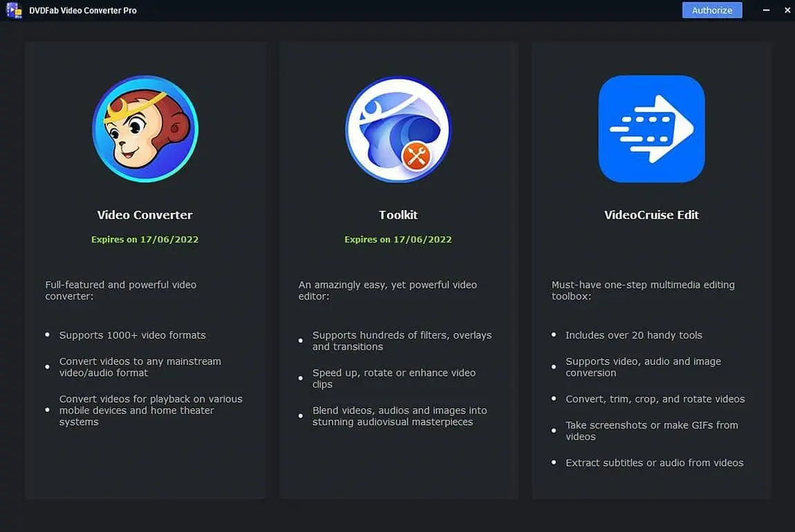This screenshot has height=532, width=795.
Task: Click 'Extract subtitles or audio from videos'
Action: pyautogui.click(x=655, y=463)
